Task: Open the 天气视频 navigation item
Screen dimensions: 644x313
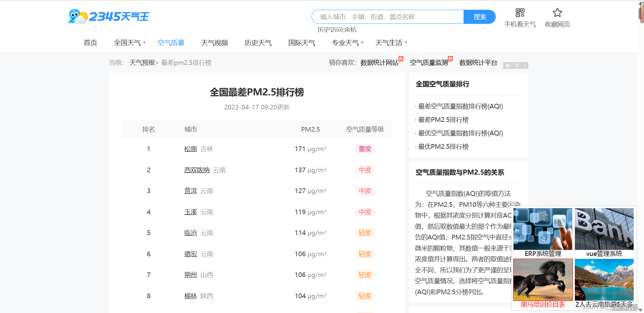Action: 214,43
